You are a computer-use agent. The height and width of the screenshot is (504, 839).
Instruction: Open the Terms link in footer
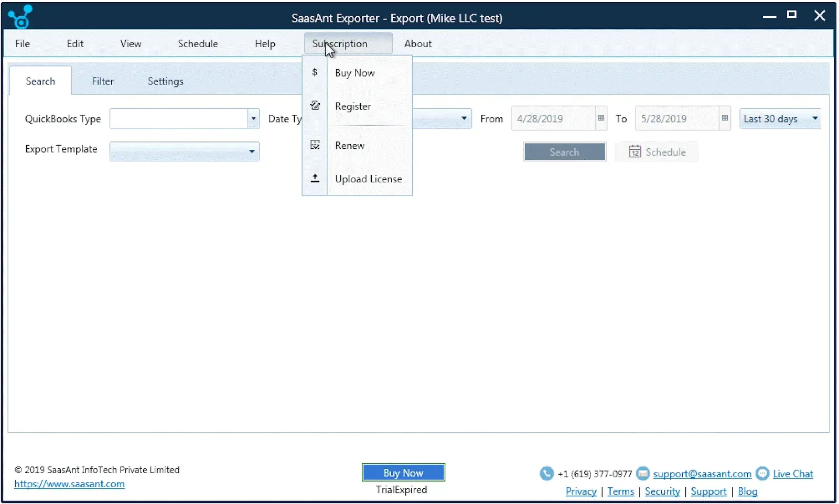pos(621,491)
